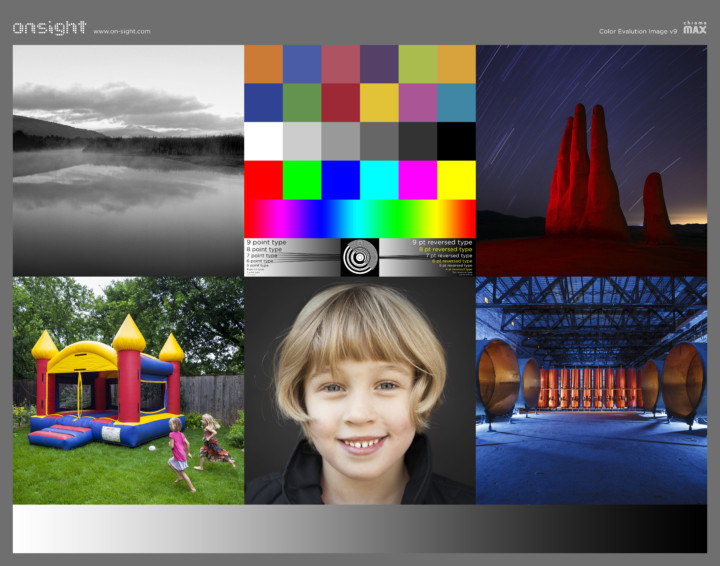Screen dimensions: 720x566
Task: Select the pure red swatch in primary row
Action: click(x=264, y=180)
